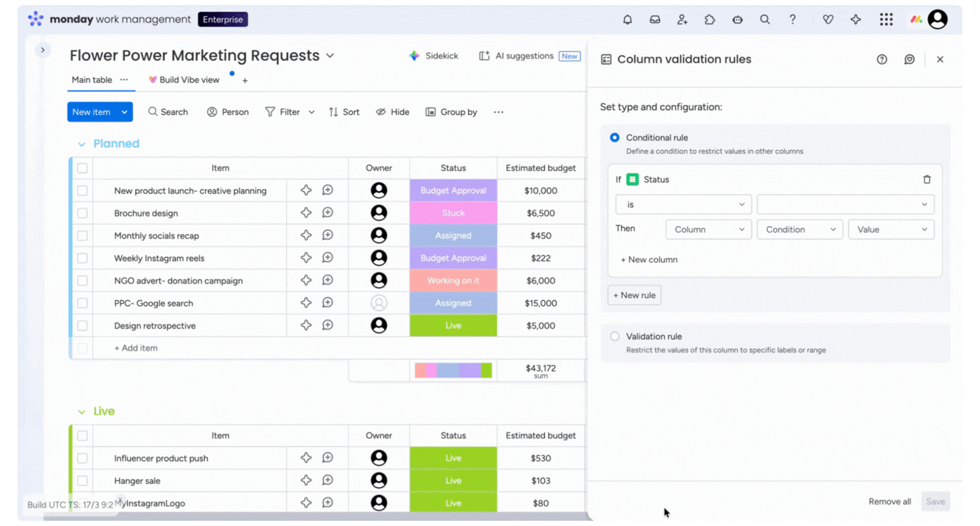Image resolution: width=980 pixels, height=526 pixels.
Task: Check the box for Monthly socials recap
Action: click(x=82, y=236)
